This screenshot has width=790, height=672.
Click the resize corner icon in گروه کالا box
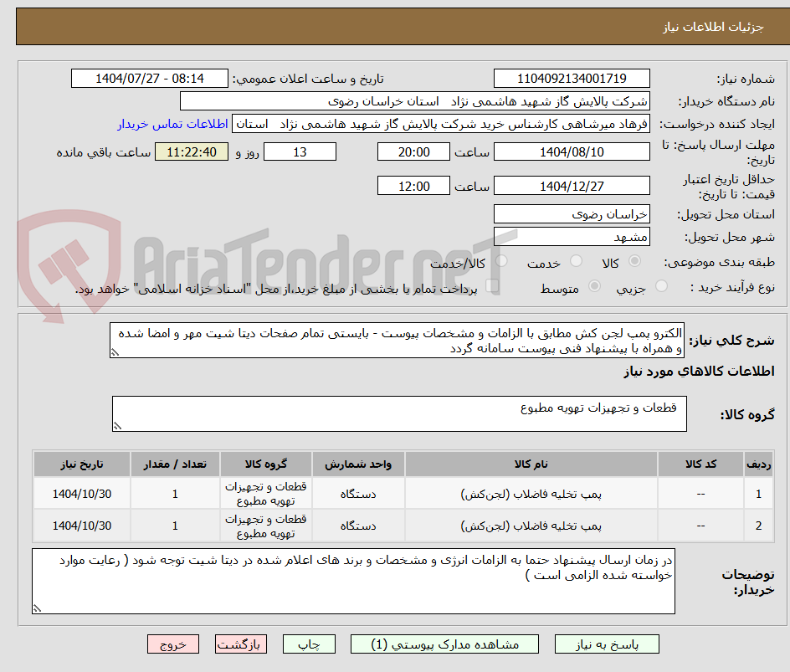(x=118, y=426)
